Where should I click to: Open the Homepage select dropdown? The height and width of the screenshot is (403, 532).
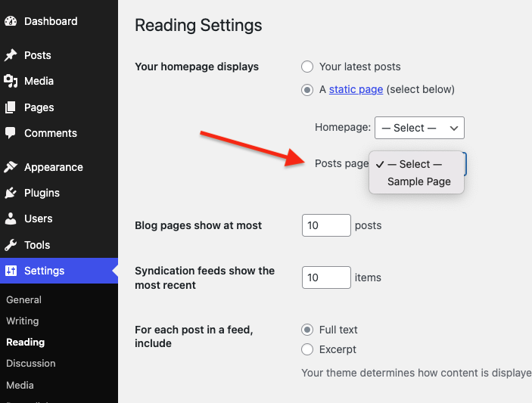[x=419, y=128]
